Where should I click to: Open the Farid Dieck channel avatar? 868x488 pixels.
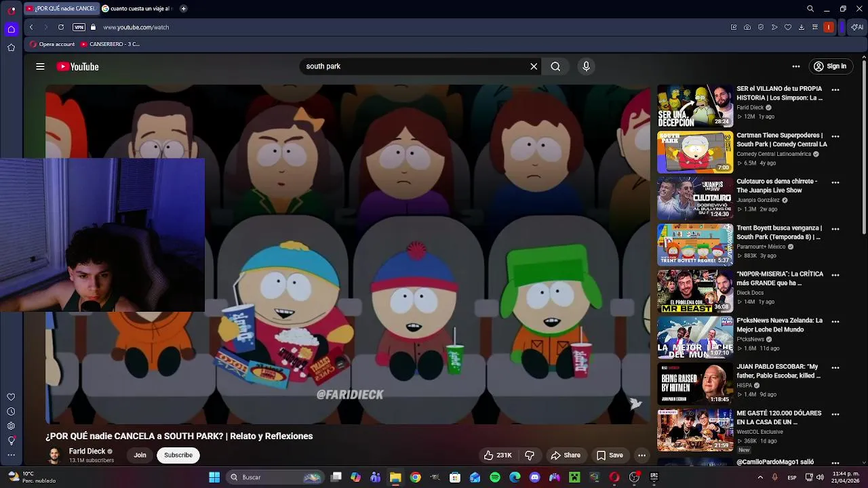[54, 455]
